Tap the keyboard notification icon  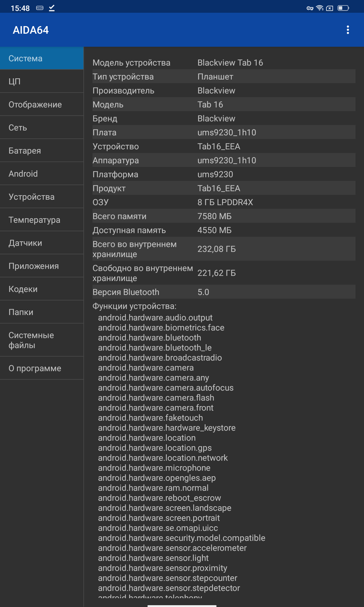pos(40,8)
